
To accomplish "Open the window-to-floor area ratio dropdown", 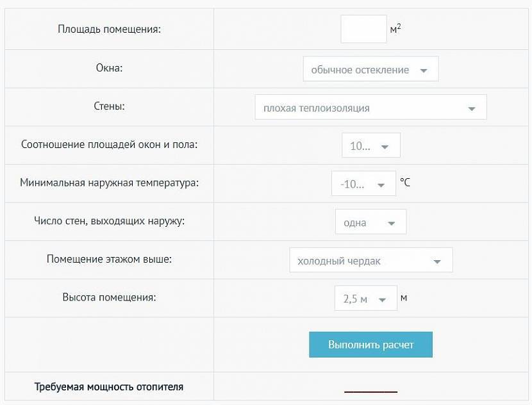I will 370,146.
